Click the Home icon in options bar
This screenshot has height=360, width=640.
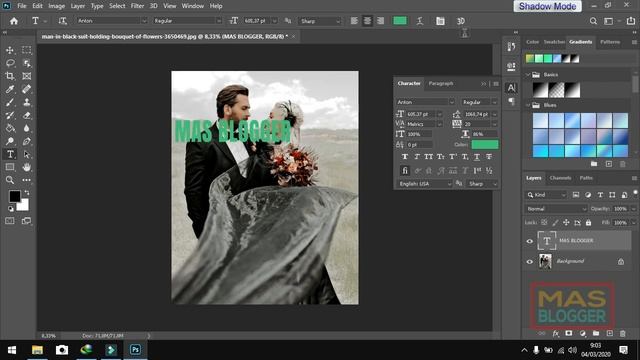pyautogui.click(x=14, y=21)
